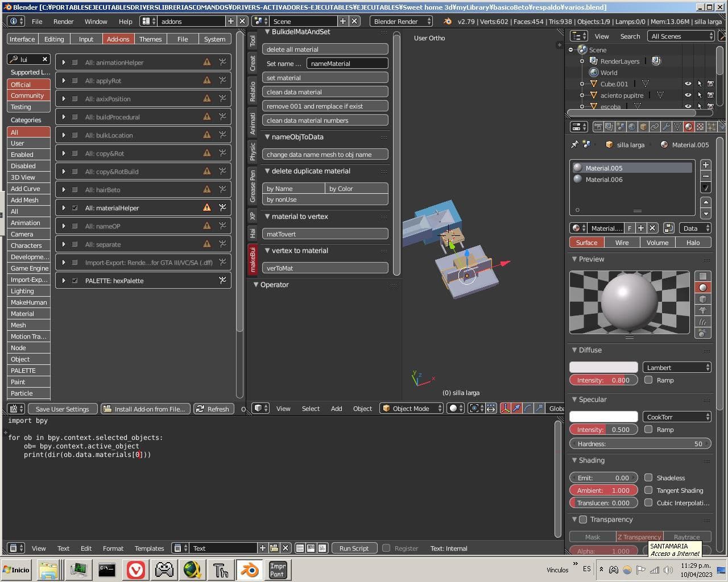
Task: Collapse the BulkdelMatAndSet panel
Action: point(267,32)
